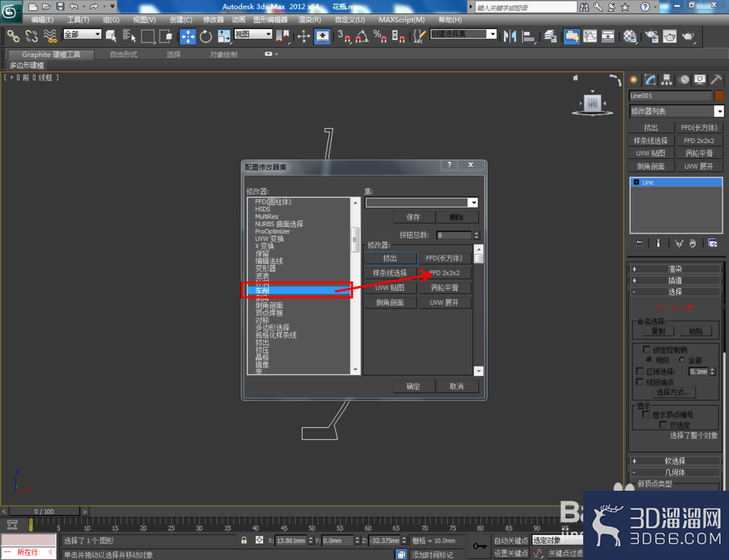Screen dimensions: 729x560
Task: Enable the 锁定控制柄 checkbox
Action: [646, 349]
